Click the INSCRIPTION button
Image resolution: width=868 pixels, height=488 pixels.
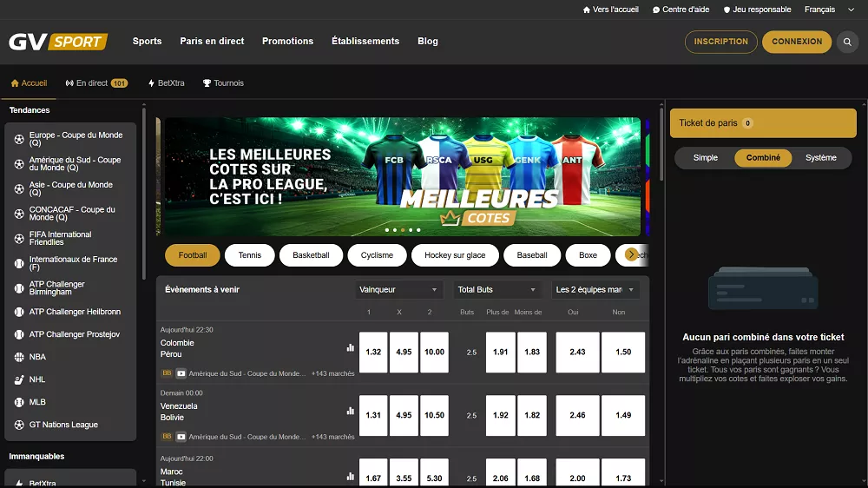(720, 42)
